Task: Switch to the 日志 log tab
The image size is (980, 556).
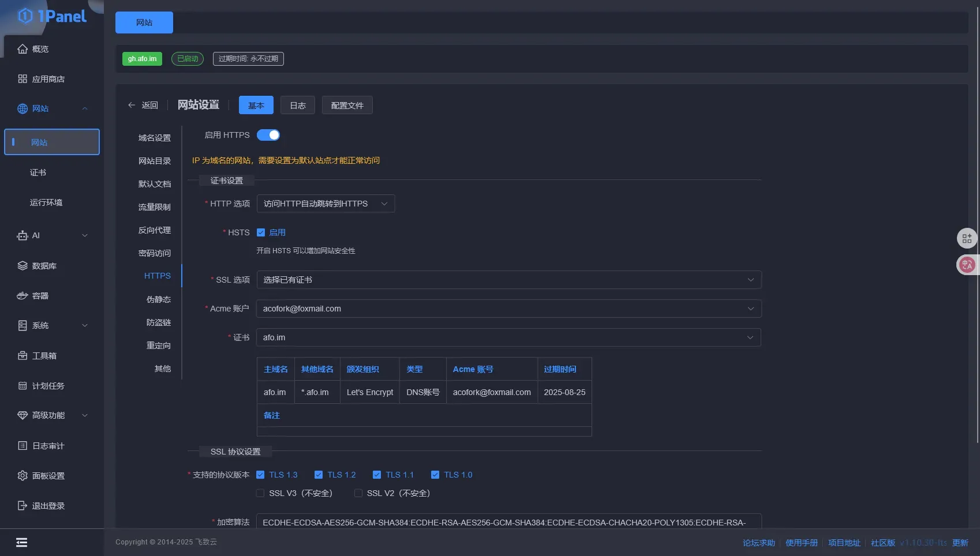Action: tap(298, 106)
